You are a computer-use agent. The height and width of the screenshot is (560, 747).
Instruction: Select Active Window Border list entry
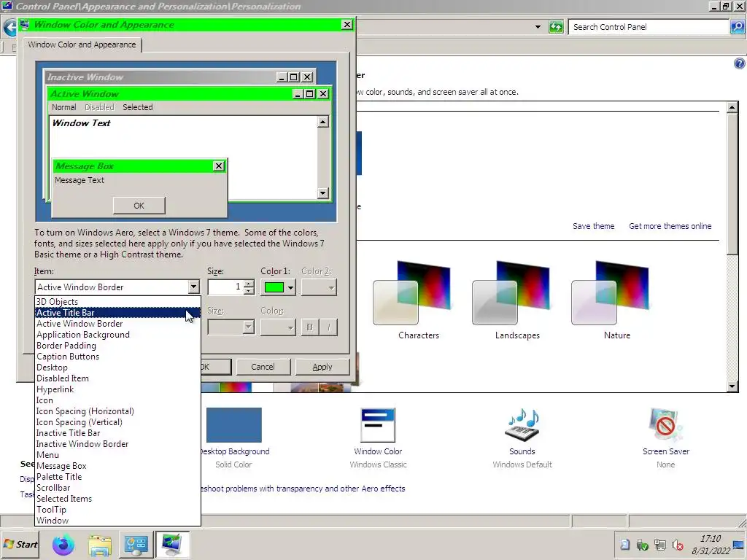click(x=117, y=324)
